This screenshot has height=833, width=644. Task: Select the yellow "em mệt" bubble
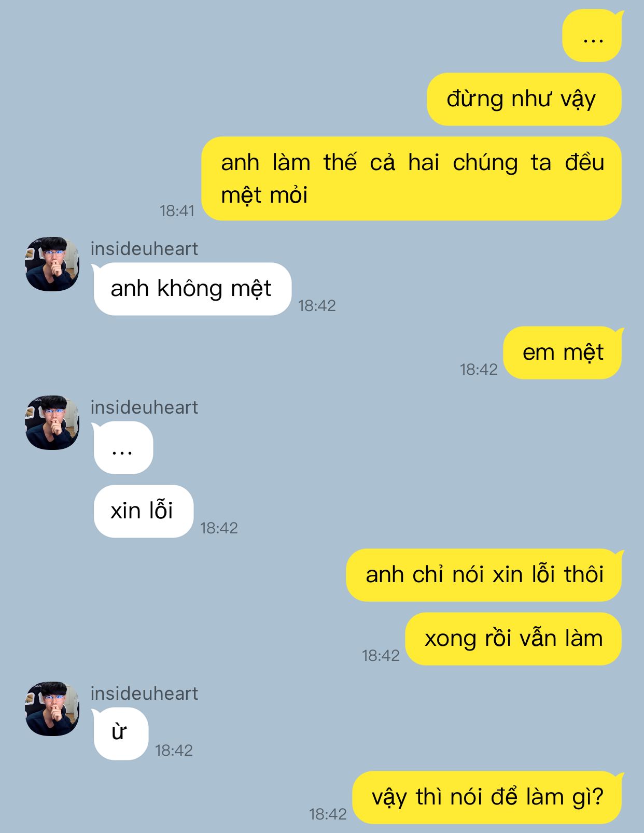coord(563,352)
